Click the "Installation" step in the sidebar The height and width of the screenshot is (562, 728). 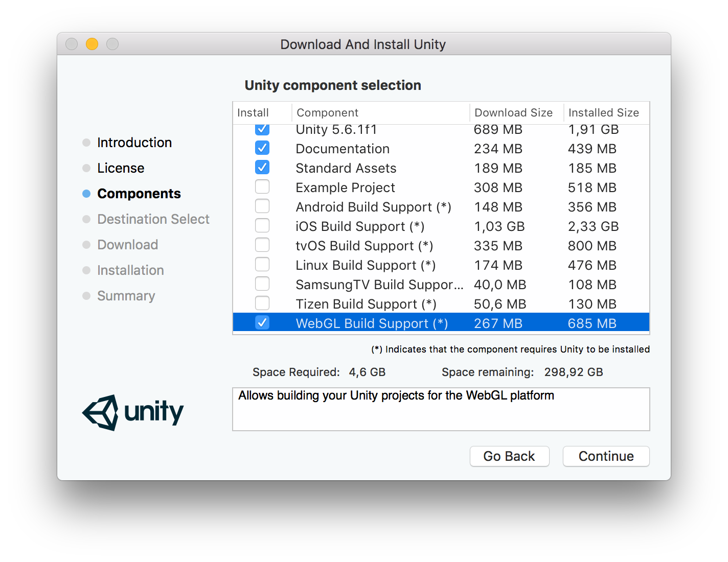click(130, 270)
